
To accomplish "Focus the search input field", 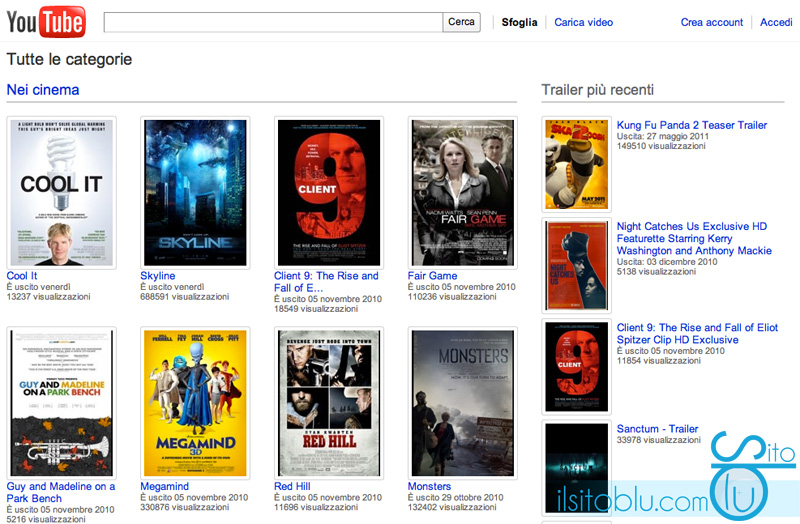I will pos(273,22).
